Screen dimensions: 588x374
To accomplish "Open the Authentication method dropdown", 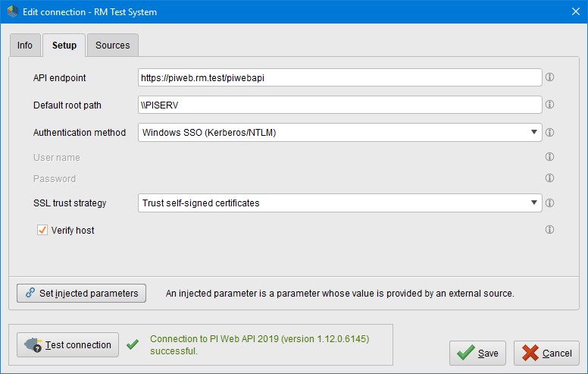I will 340,133.
